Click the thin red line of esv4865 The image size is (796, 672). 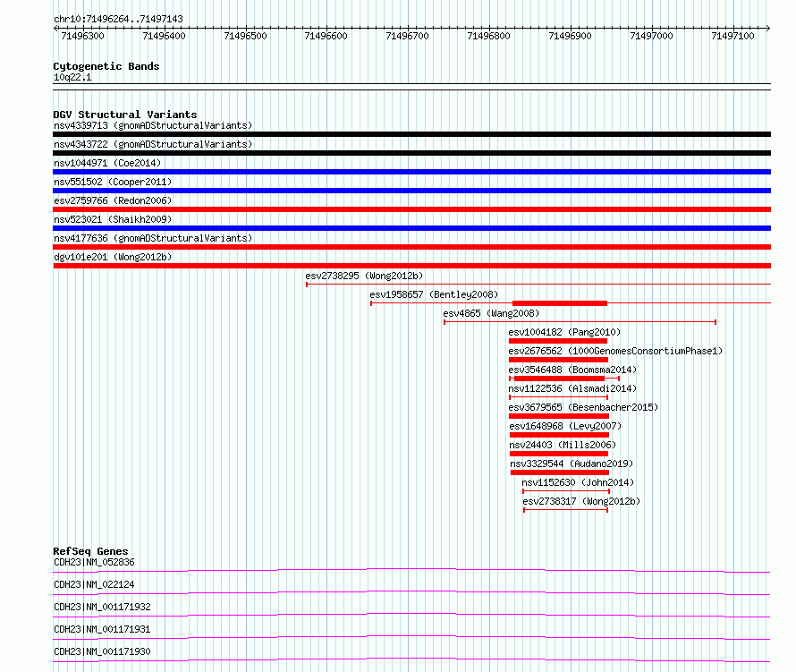click(x=580, y=322)
